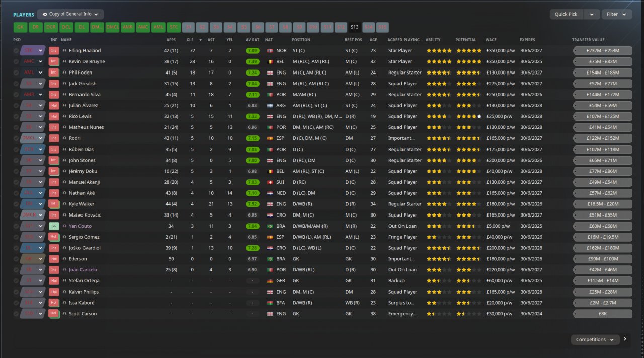Click Rico Lewis's potential star rating

(x=469, y=116)
